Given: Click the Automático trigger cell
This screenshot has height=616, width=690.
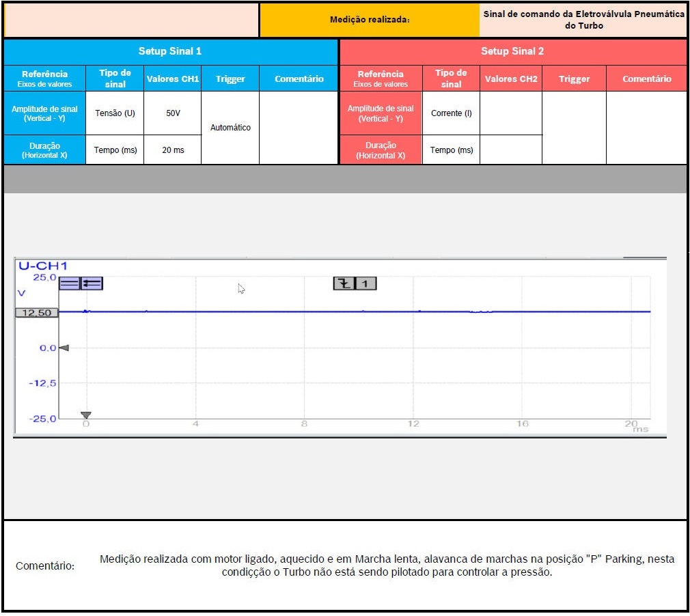Looking at the screenshot, I should pyautogui.click(x=230, y=128).
